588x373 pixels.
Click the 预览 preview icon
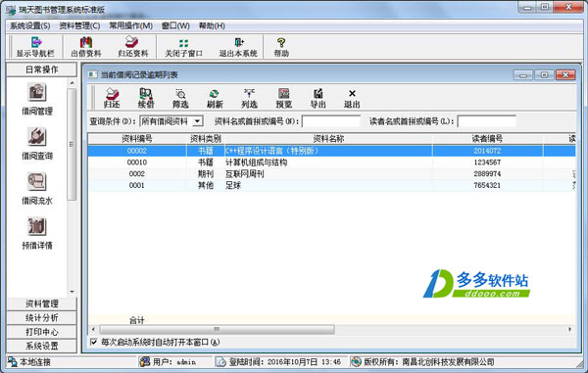pos(284,94)
